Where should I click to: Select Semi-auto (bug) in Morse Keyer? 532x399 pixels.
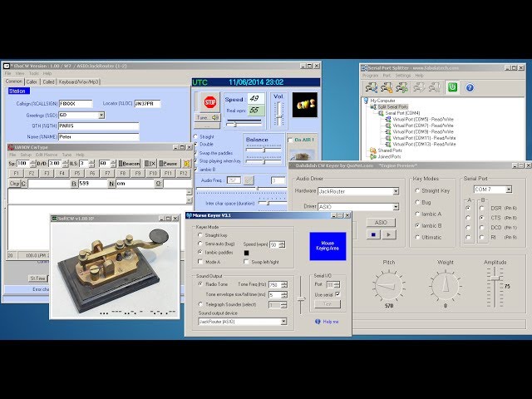pyautogui.click(x=200, y=244)
